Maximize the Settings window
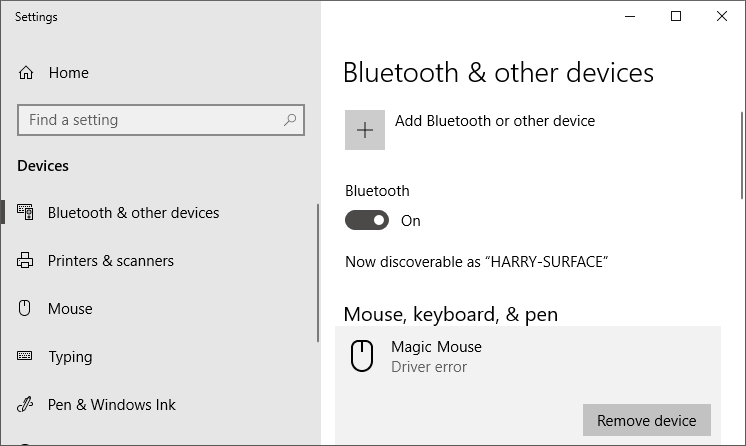Screen dimensions: 746x446 [676, 16]
